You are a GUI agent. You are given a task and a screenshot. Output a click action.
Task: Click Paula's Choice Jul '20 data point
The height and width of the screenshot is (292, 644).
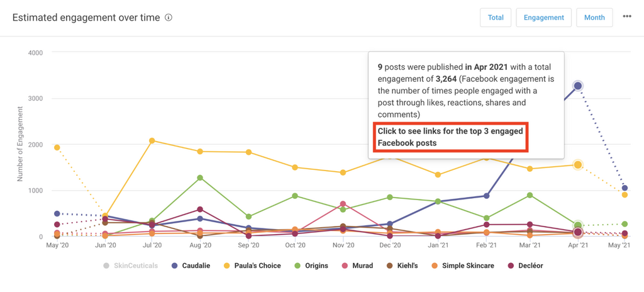pos(152,141)
